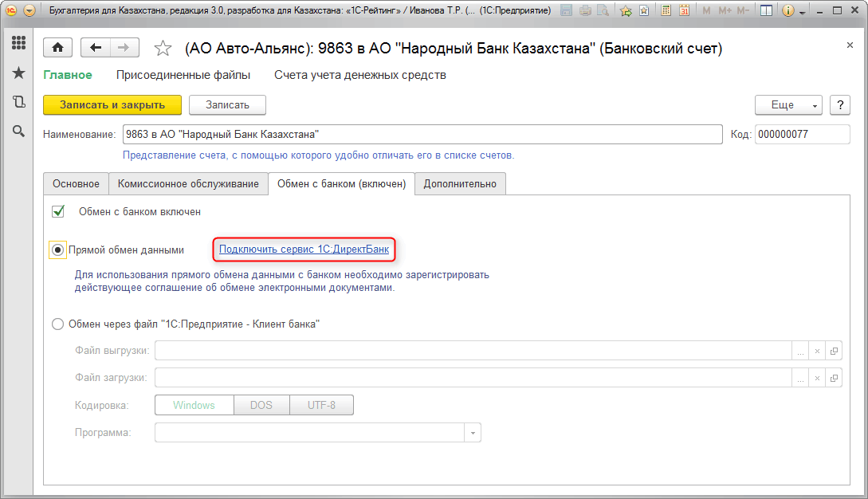Expand the info icon dropdown arrow
This screenshot has height=499, width=868.
802,11
